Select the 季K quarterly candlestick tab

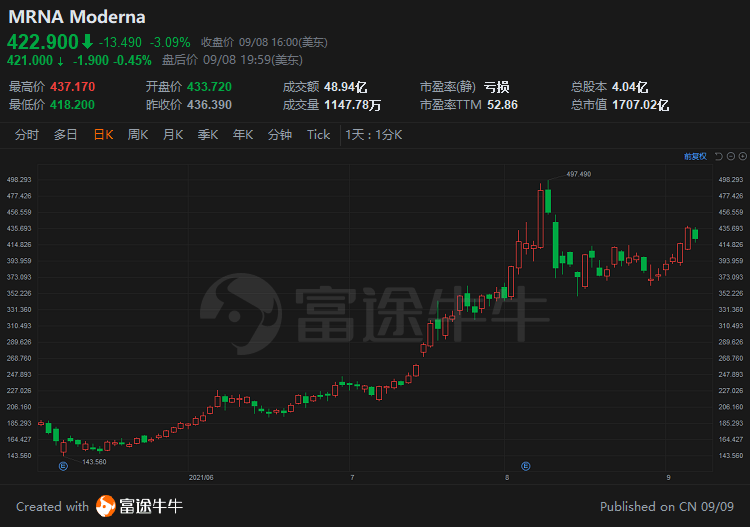tap(208, 135)
